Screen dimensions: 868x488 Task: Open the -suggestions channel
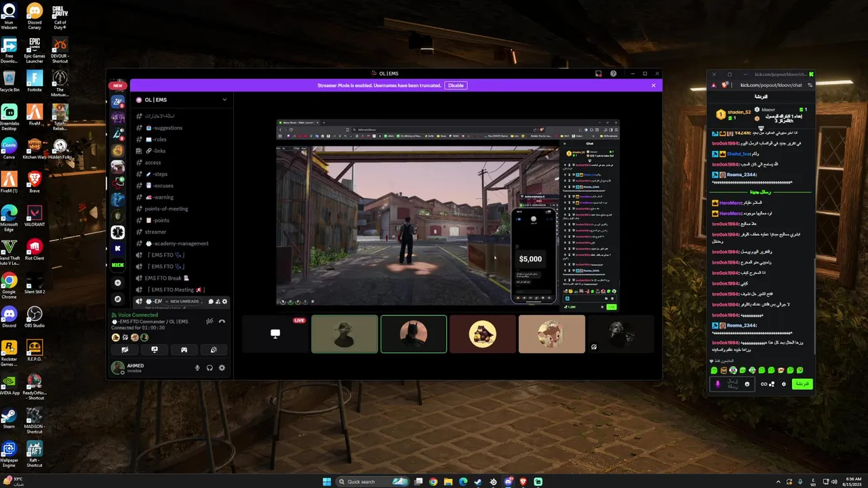[182, 127]
